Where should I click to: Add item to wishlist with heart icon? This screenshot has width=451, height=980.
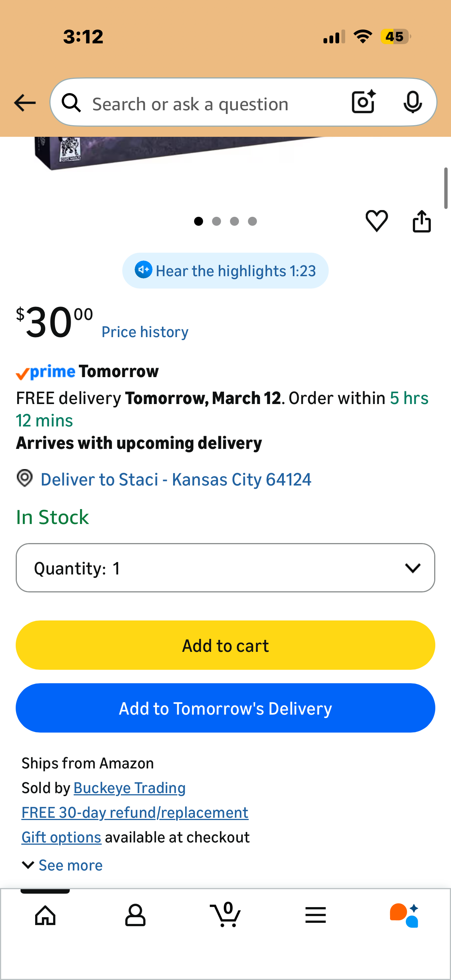point(377,221)
